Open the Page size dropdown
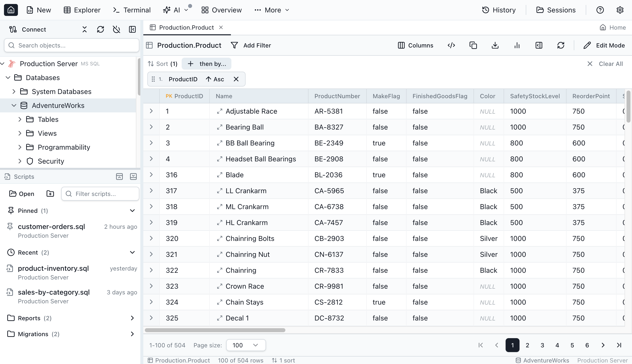The height and width of the screenshot is (364, 632). [245, 345]
